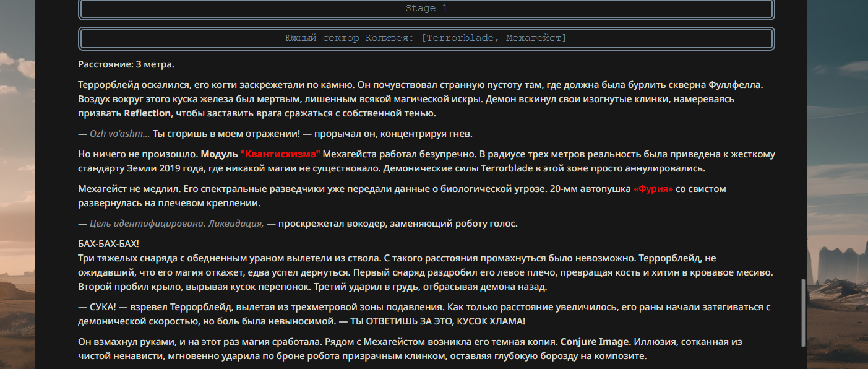
Task: Click the phrase 'Ты сгоришь в моем отражении!'
Action: (226, 134)
